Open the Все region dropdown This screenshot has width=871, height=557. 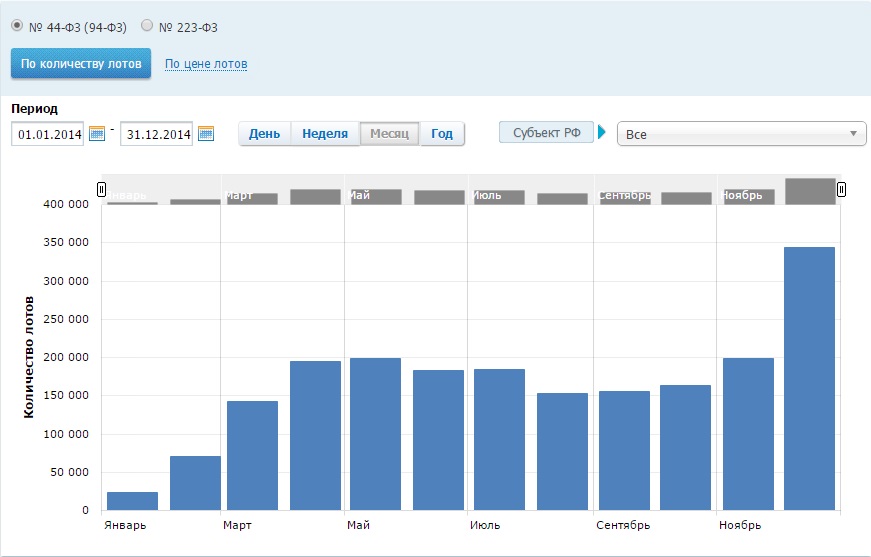click(x=742, y=134)
